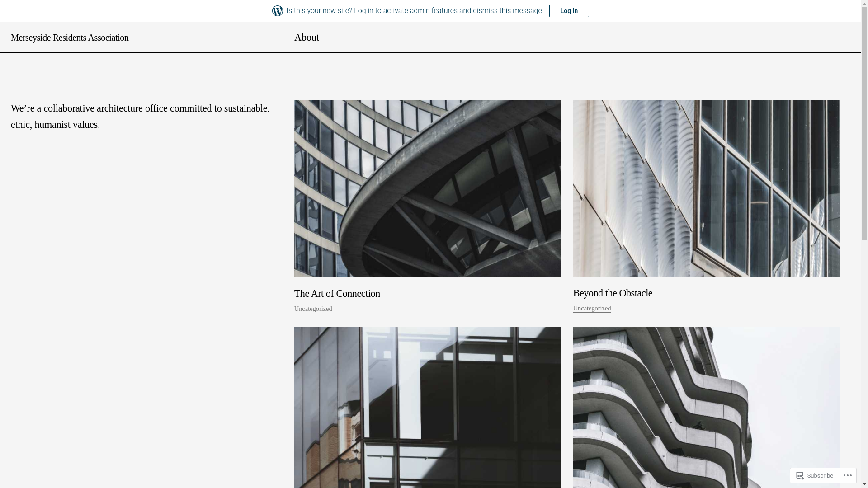
Task: Click the Log In button
Action: [569, 11]
